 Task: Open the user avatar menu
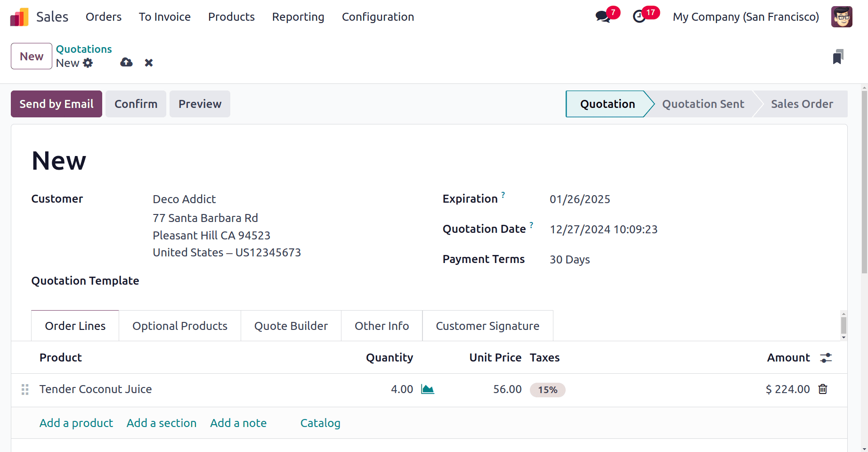pos(842,17)
